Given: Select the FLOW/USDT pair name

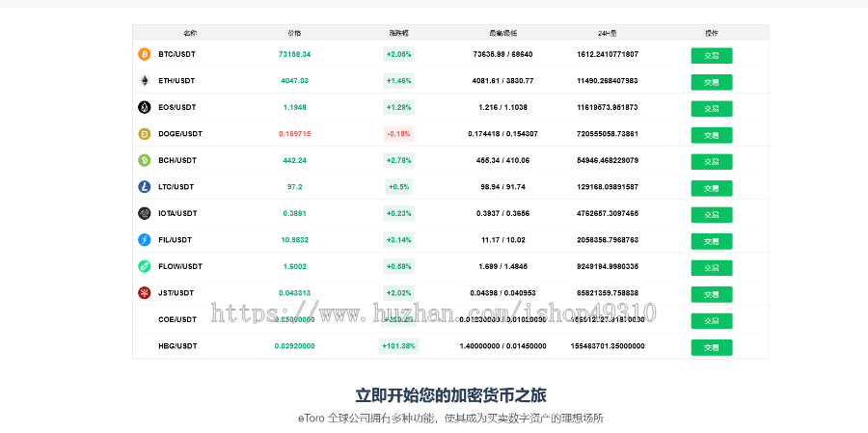Looking at the screenshot, I should click(180, 267).
